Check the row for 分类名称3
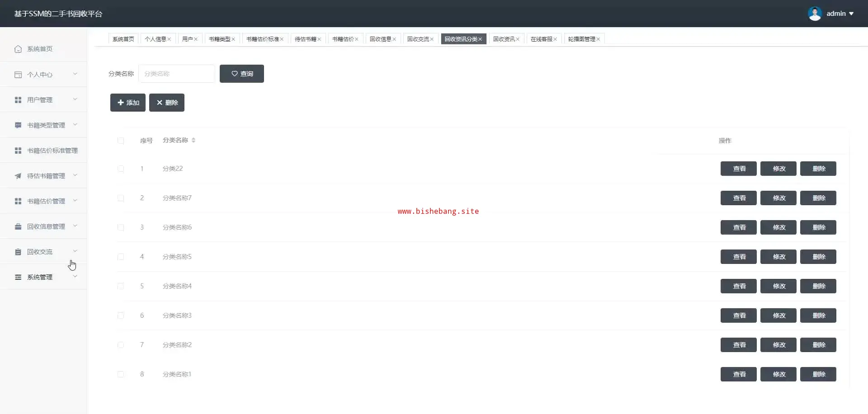This screenshot has height=414, width=868. tap(121, 315)
